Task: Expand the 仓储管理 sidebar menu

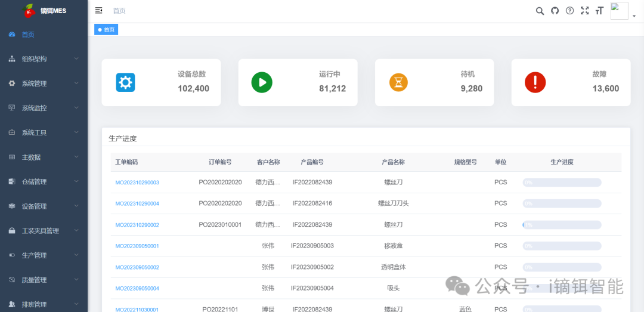Action: [x=44, y=182]
